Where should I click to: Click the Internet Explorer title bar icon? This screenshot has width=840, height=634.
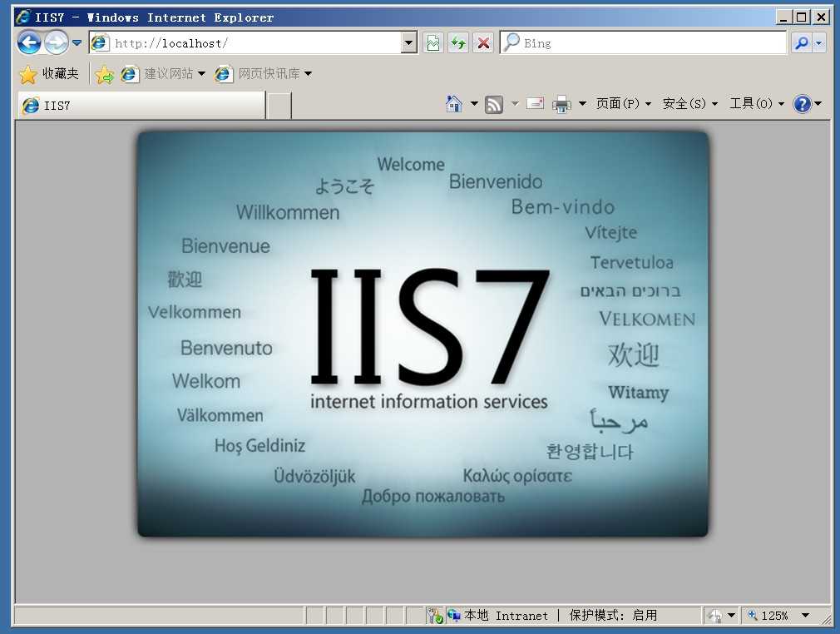point(22,17)
